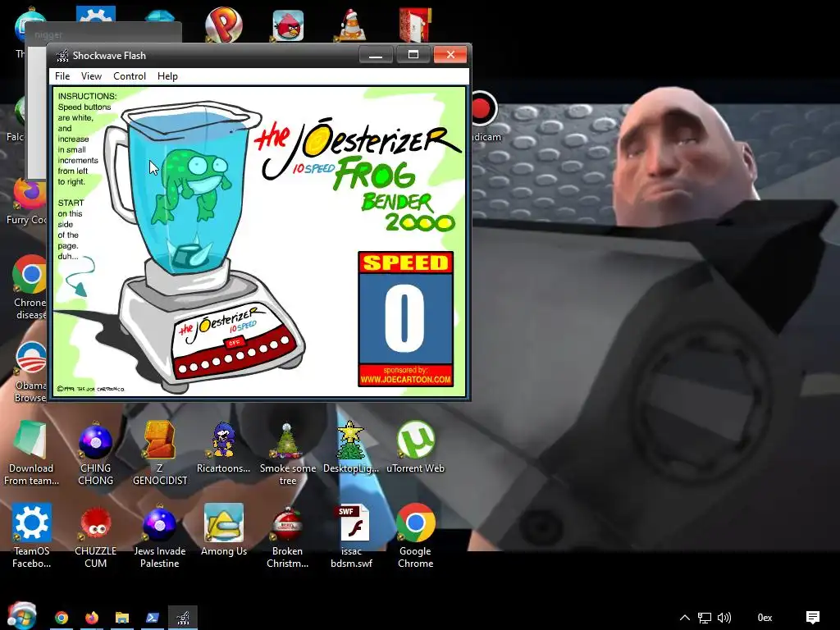
Task: Minimize the Shockwave Flash window
Action: coord(376,55)
